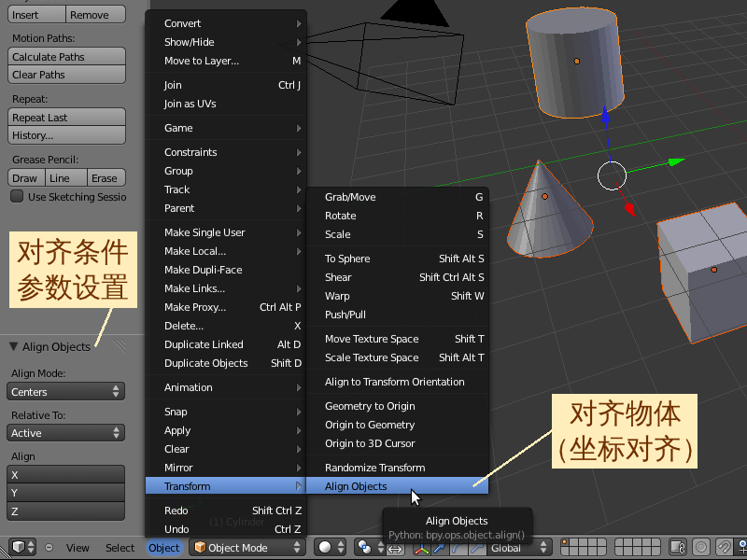Toggle manipulate center points double-arrow icon
Screen dimensions: 747x560
pyautogui.click(x=395, y=547)
